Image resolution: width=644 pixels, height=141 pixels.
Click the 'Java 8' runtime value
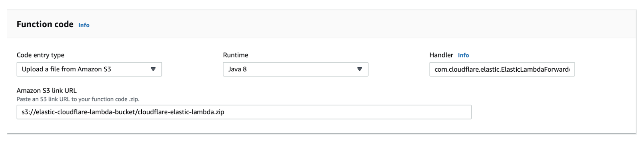237,69
